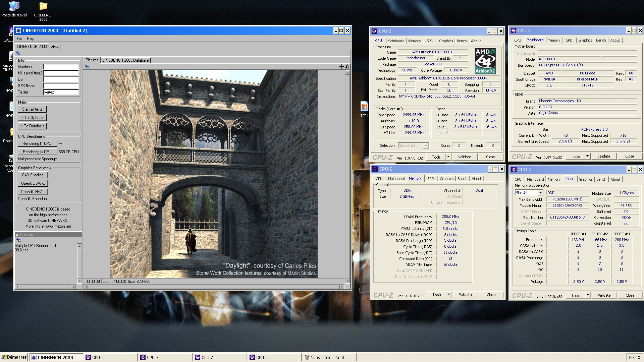The width and height of the screenshot is (644, 362).
Task: Select the Pictures tab
Action: tap(92, 60)
